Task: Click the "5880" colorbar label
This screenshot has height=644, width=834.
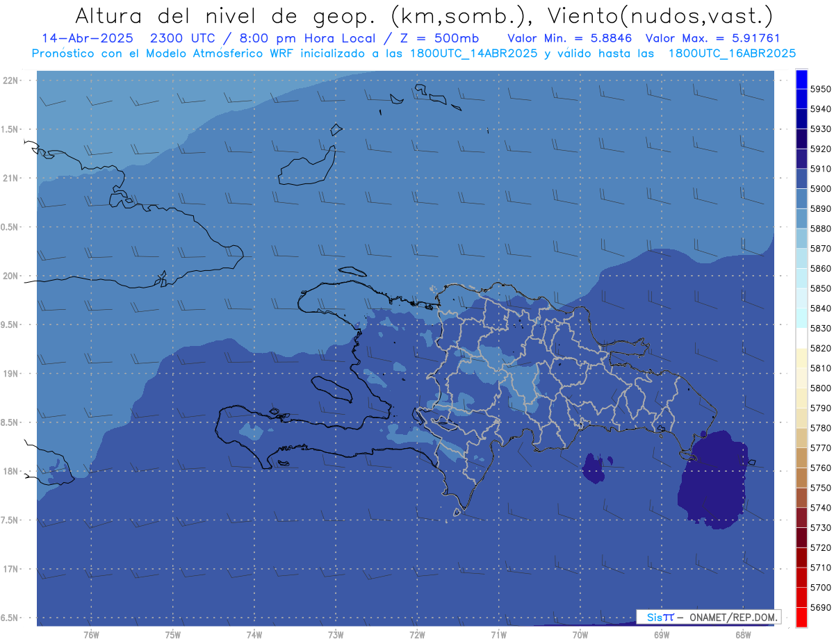Action: (820, 229)
